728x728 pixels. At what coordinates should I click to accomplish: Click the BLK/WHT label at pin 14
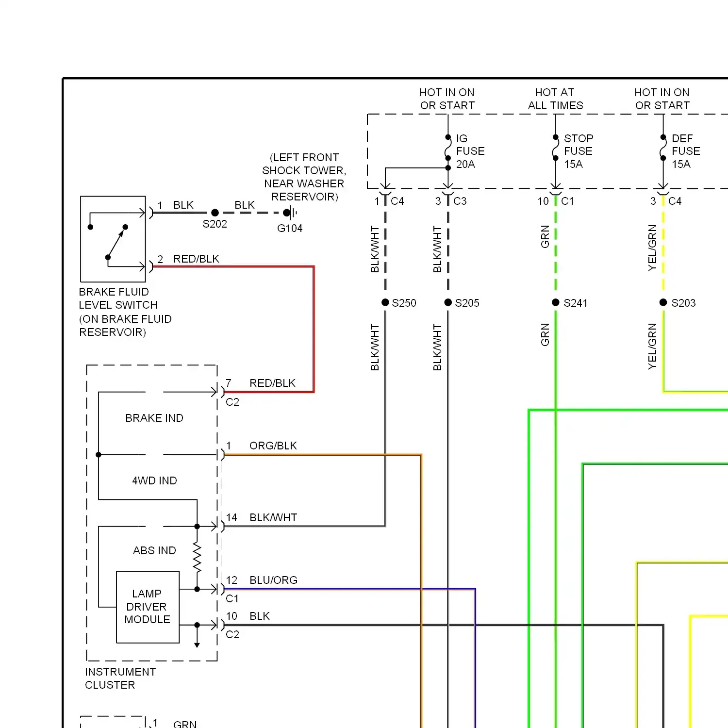(x=273, y=517)
